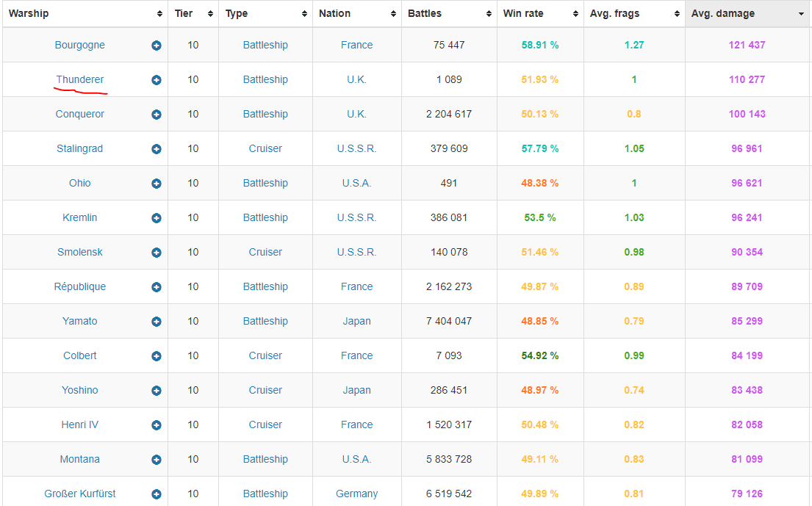The image size is (812, 506).
Task: Follow the Colbert link
Action: point(80,355)
